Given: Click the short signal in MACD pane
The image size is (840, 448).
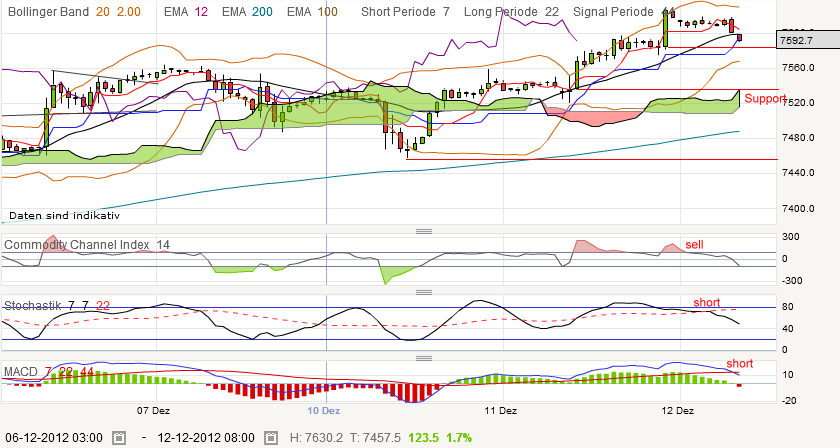Looking at the screenshot, I should pyautogui.click(x=739, y=363).
